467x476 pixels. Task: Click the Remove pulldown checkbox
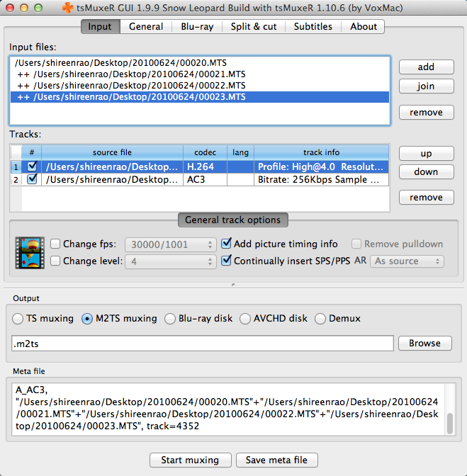click(356, 244)
